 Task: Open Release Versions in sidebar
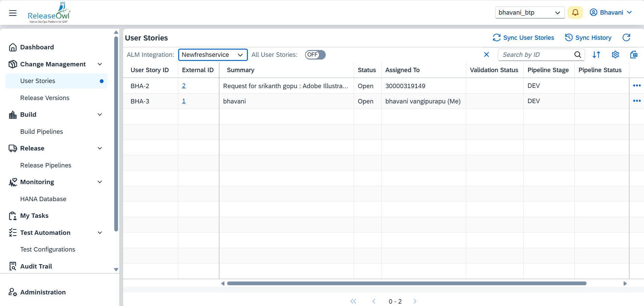coord(45,98)
